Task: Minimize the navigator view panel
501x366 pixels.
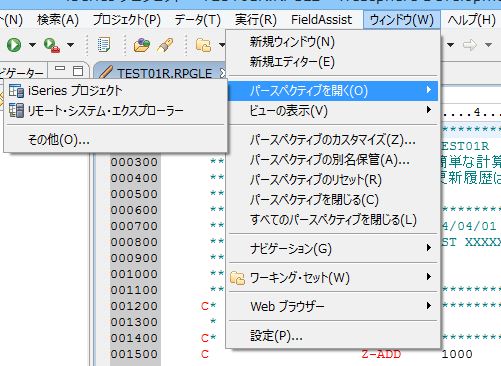Action: coord(60,69)
